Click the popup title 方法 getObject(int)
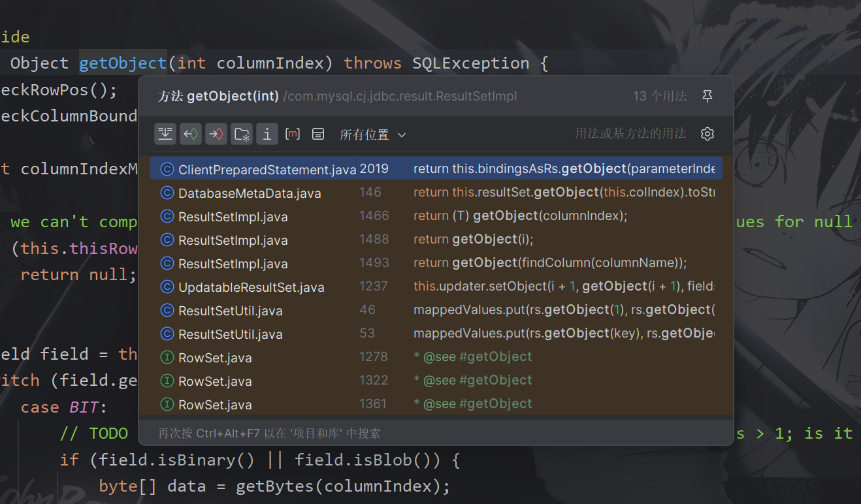 click(219, 96)
